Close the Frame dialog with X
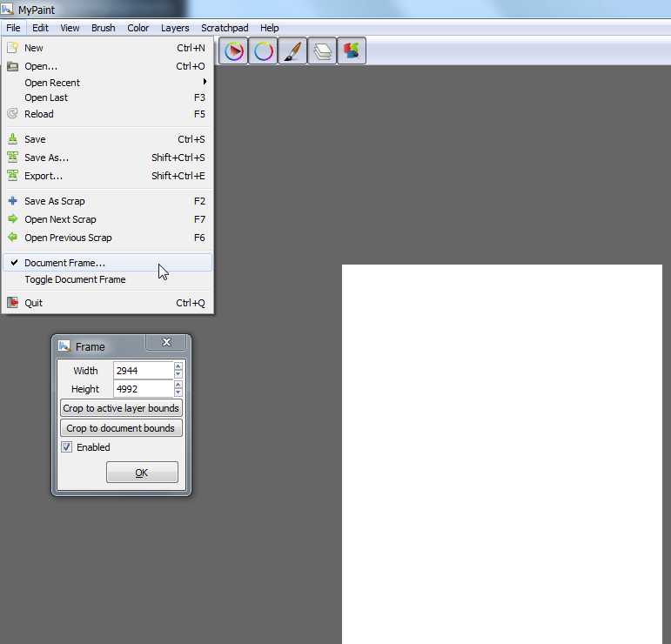 (x=166, y=342)
